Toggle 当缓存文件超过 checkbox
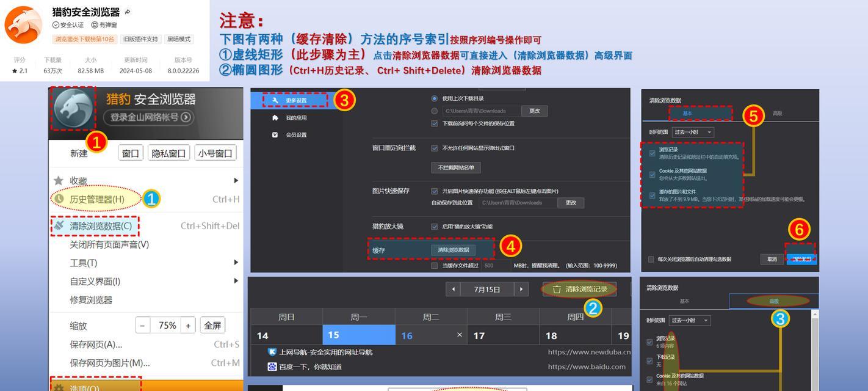868x391 pixels. tap(435, 266)
